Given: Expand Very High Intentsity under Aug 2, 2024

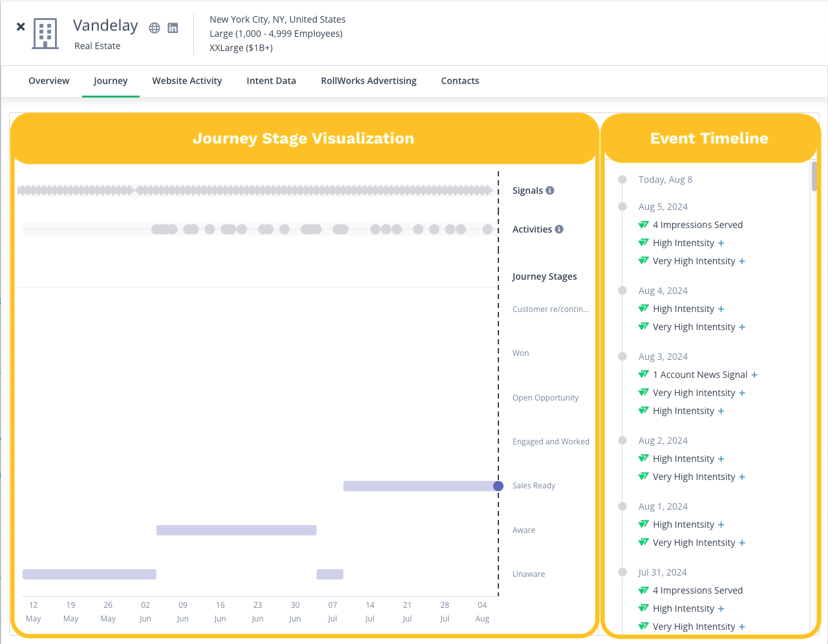Looking at the screenshot, I should click(x=742, y=477).
